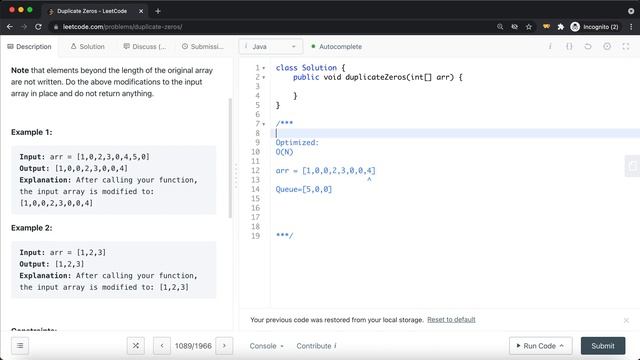This screenshot has width=640, height=360.
Task: Open the Submissions tab
Action: (x=203, y=47)
